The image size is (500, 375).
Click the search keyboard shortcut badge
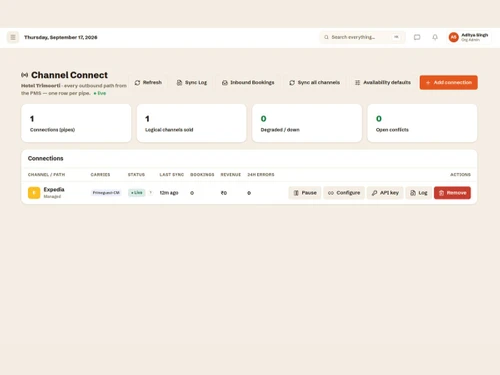coord(396,37)
